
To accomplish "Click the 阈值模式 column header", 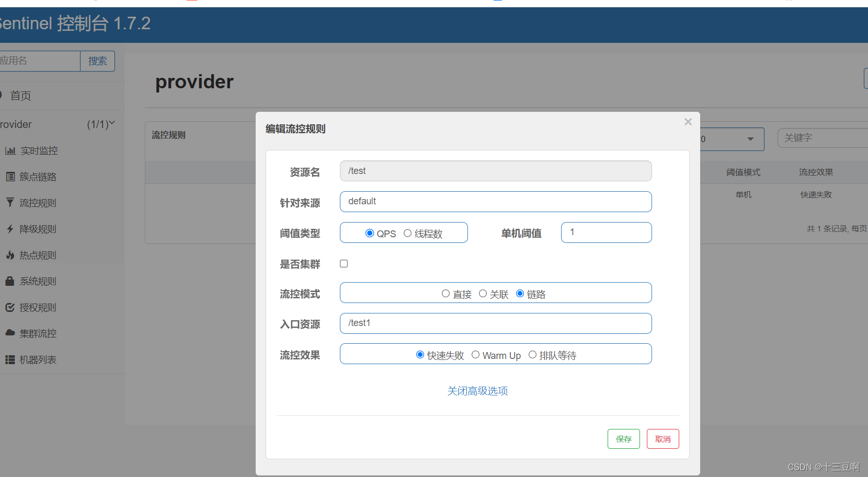I will pos(743,172).
